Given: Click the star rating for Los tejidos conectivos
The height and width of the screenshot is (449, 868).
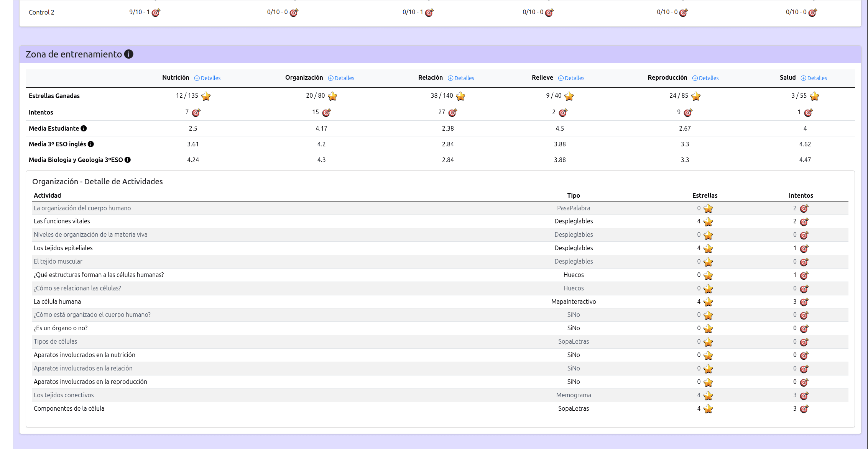Looking at the screenshot, I should pyautogui.click(x=708, y=395).
